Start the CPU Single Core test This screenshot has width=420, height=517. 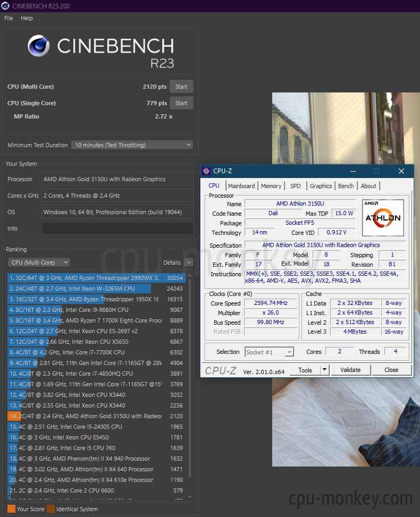(181, 103)
